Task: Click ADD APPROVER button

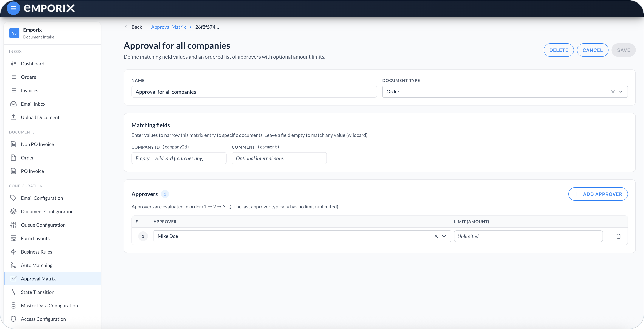Action: point(598,194)
